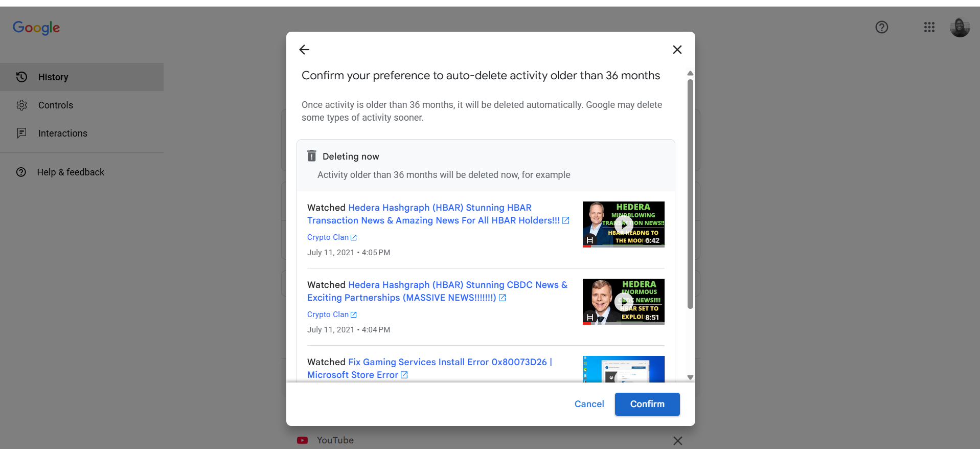Open Controls in the sidebar
This screenshot has height=449, width=980.
point(82,105)
